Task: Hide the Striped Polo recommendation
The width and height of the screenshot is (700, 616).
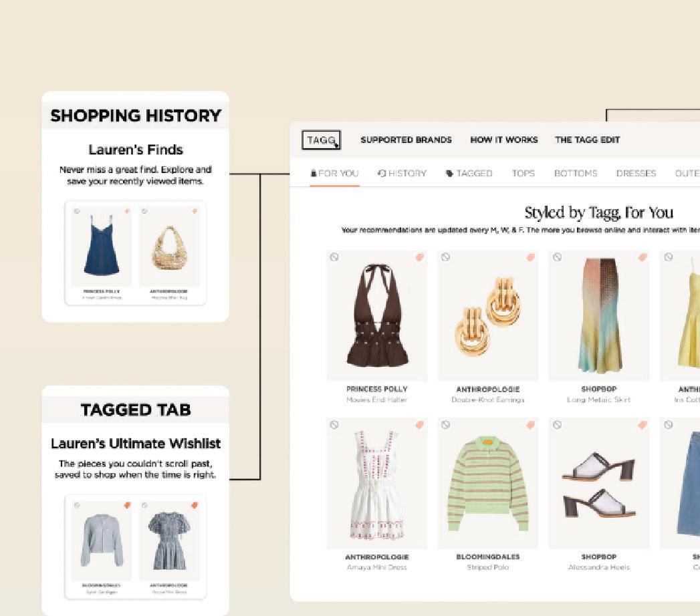Action: [x=445, y=425]
